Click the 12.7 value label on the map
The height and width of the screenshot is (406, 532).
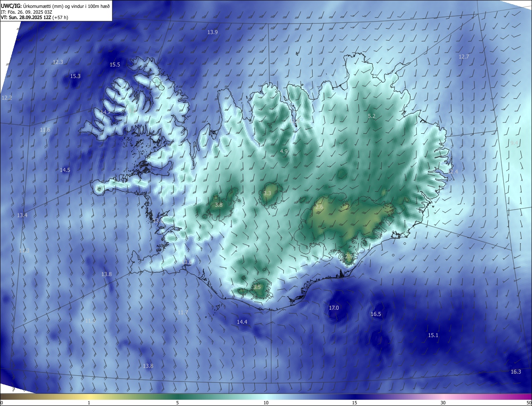coord(463,56)
